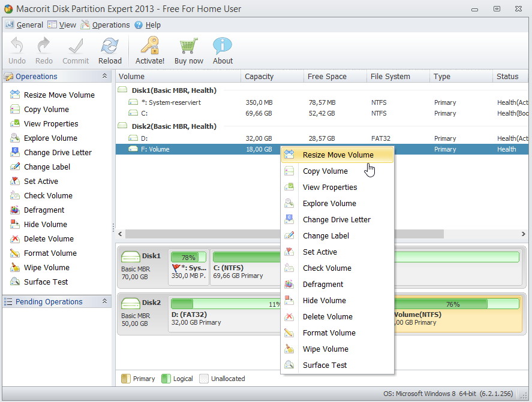This screenshot has width=532, height=402.
Task: Reload the disk information
Action: coord(110,51)
